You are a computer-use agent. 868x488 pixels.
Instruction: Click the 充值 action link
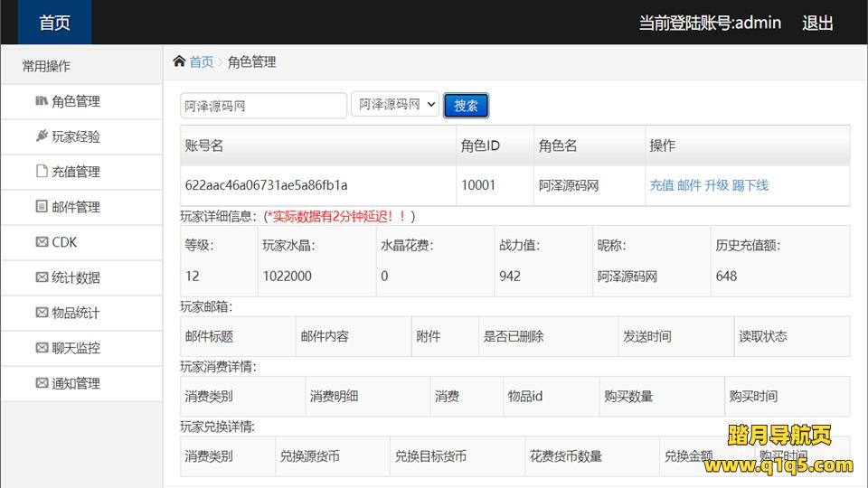(x=662, y=185)
